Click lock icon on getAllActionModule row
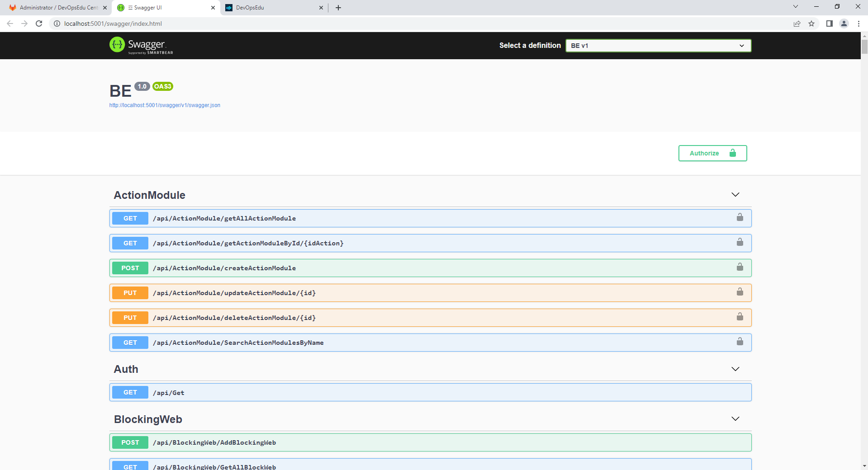Image resolution: width=868 pixels, height=470 pixels. [740, 217]
